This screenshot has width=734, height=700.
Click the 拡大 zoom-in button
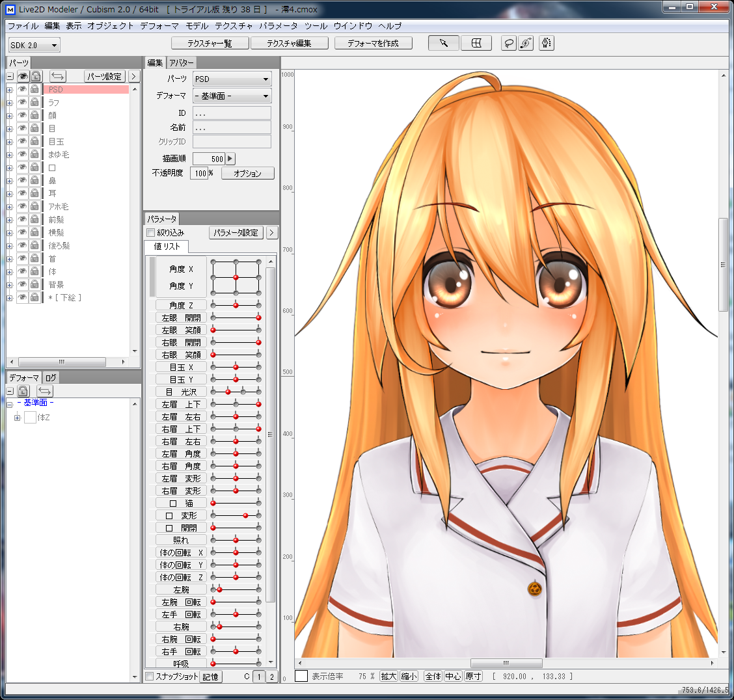pos(388,676)
